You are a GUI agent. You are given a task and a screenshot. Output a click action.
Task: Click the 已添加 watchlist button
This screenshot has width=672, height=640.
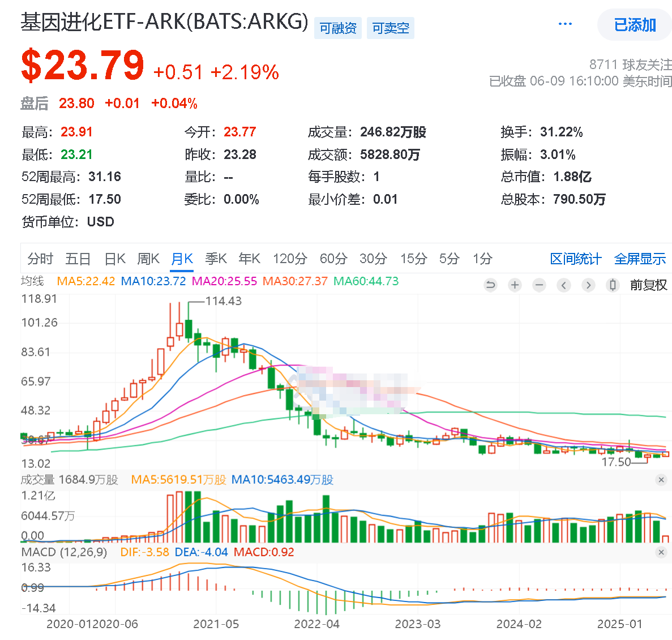(635, 25)
